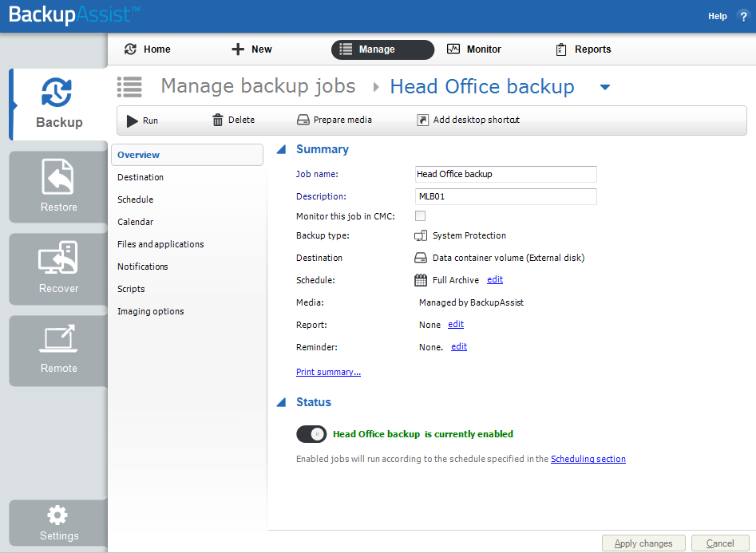The width and height of the screenshot is (756, 553).
Task: Click edit link for Report
Action: click(x=456, y=325)
